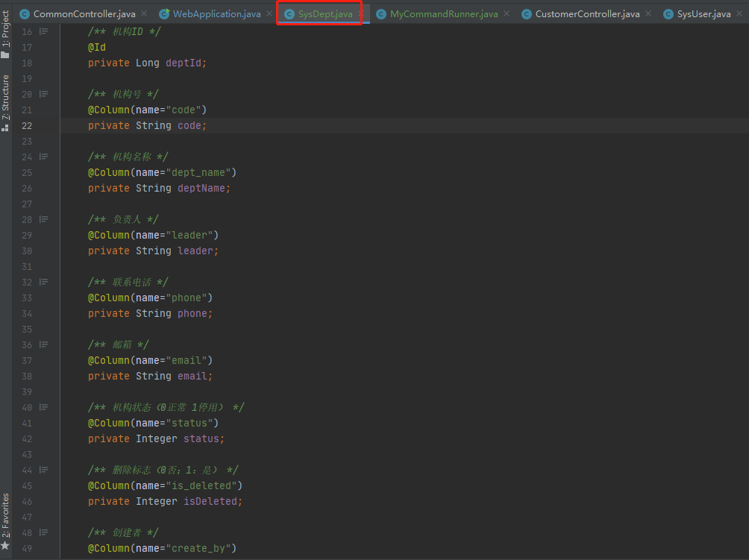Viewport: 749px width, 560px height.
Task: Open the CustomerController.java tab
Action: 588,14
